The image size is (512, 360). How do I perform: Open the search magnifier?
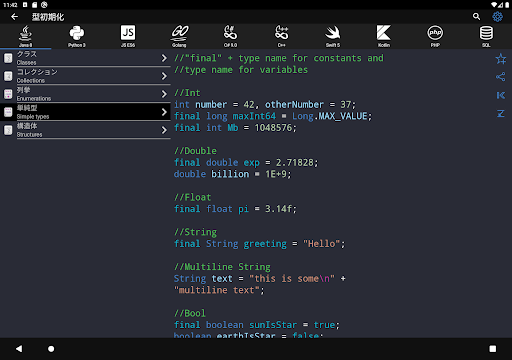tap(476, 17)
